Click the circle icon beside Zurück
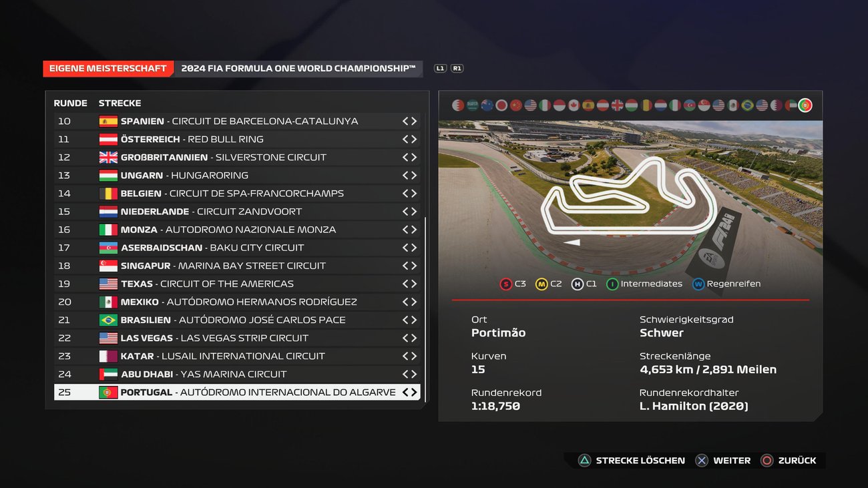This screenshot has height=488, width=868. (767, 461)
